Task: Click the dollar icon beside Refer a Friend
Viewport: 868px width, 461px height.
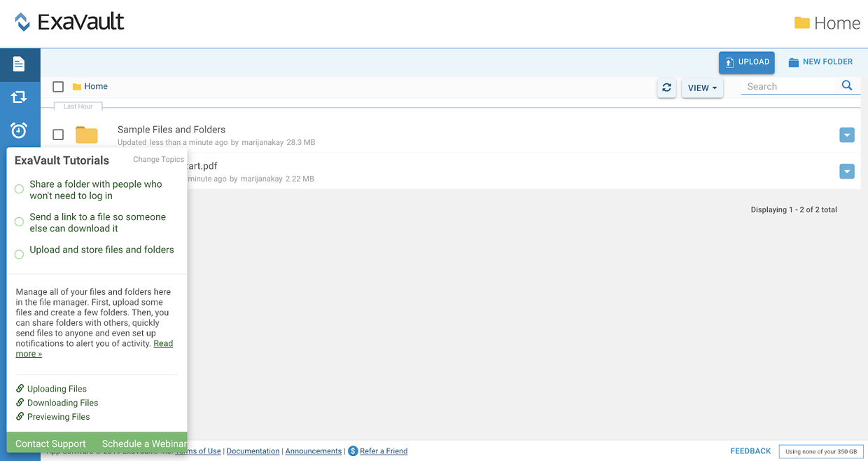Action: click(353, 451)
